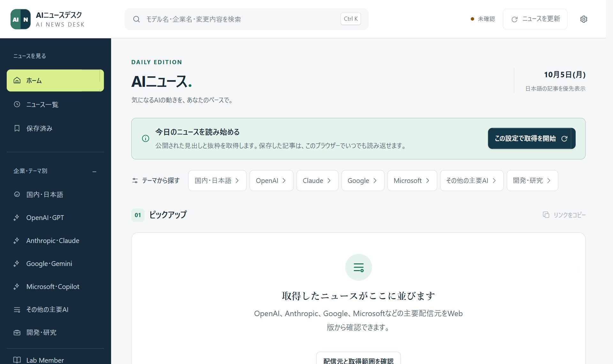Click the list icon beside その他の主要AI
The image size is (613, 364).
click(17, 309)
